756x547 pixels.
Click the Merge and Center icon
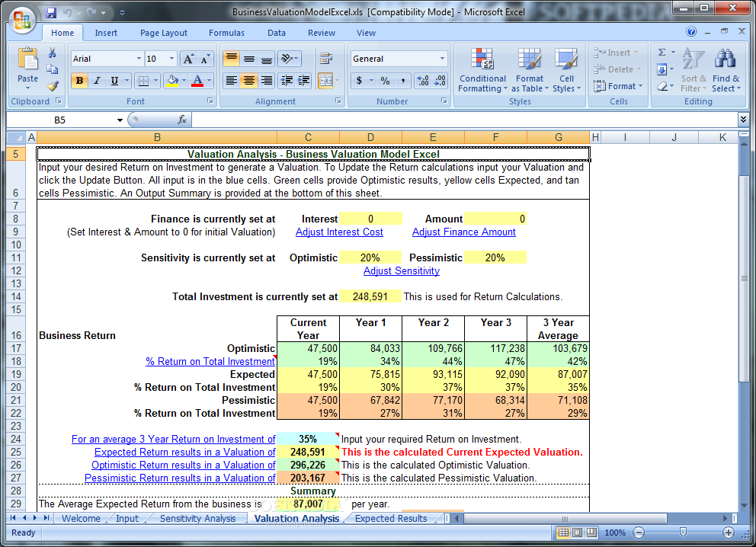click(326, 81)
